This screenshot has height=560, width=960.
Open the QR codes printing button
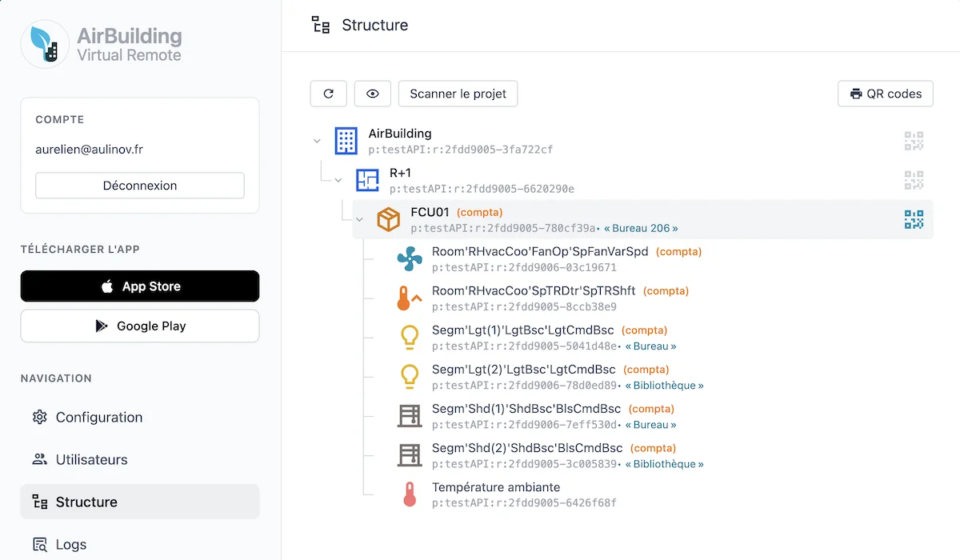tap(886, 94)
